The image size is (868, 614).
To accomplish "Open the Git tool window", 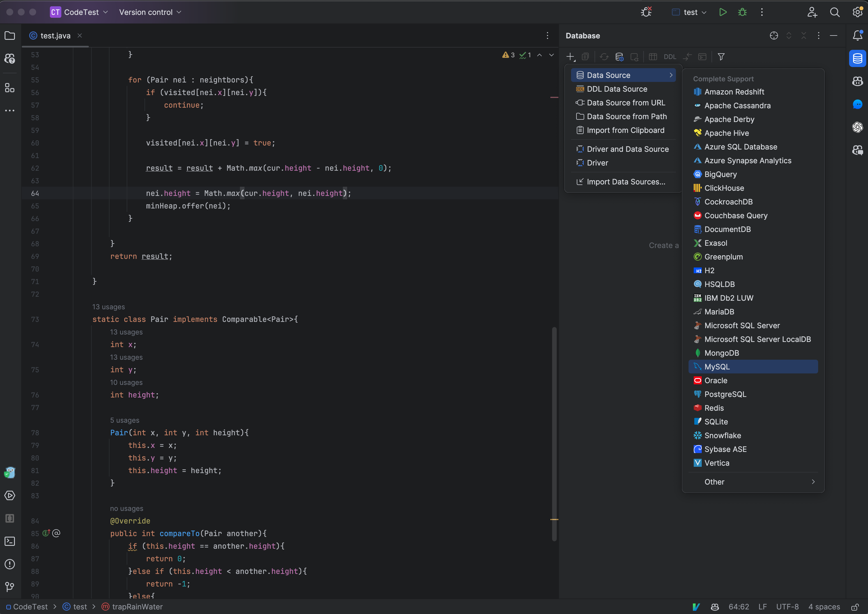I will pos(9,587).
